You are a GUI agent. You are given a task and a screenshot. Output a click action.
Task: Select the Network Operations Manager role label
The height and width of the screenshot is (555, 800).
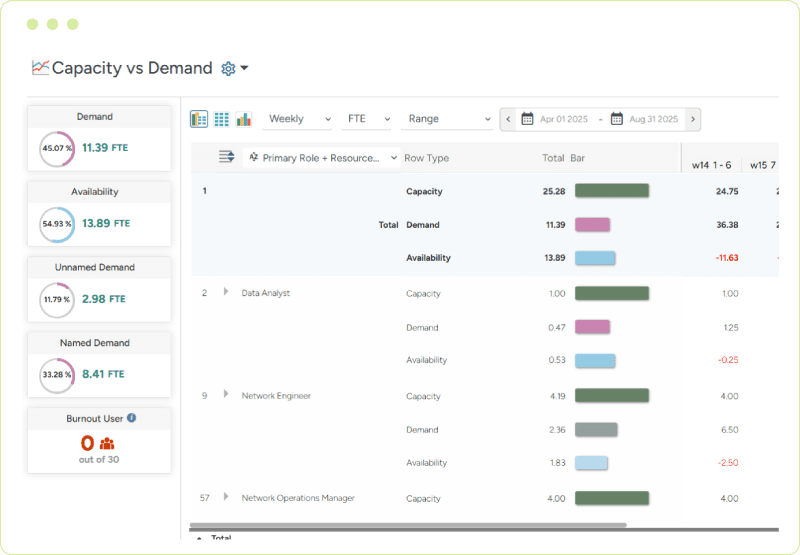(x=298, y=498)
